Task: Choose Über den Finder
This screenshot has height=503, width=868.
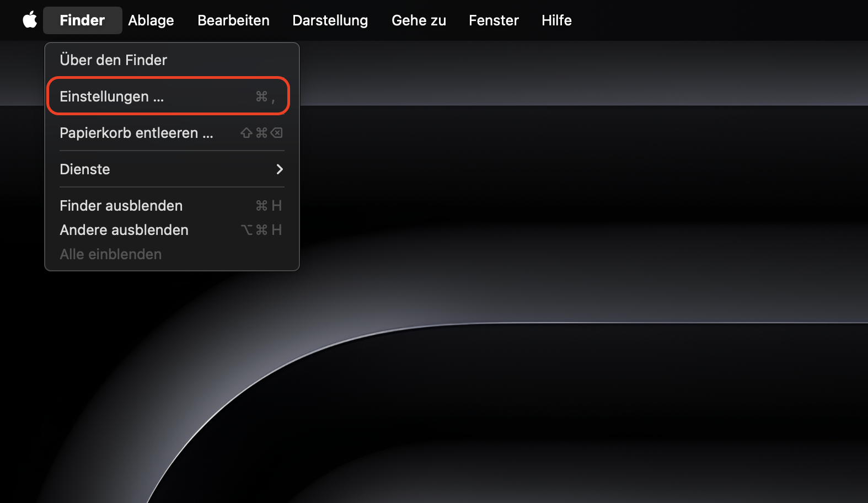Action: 172,60
